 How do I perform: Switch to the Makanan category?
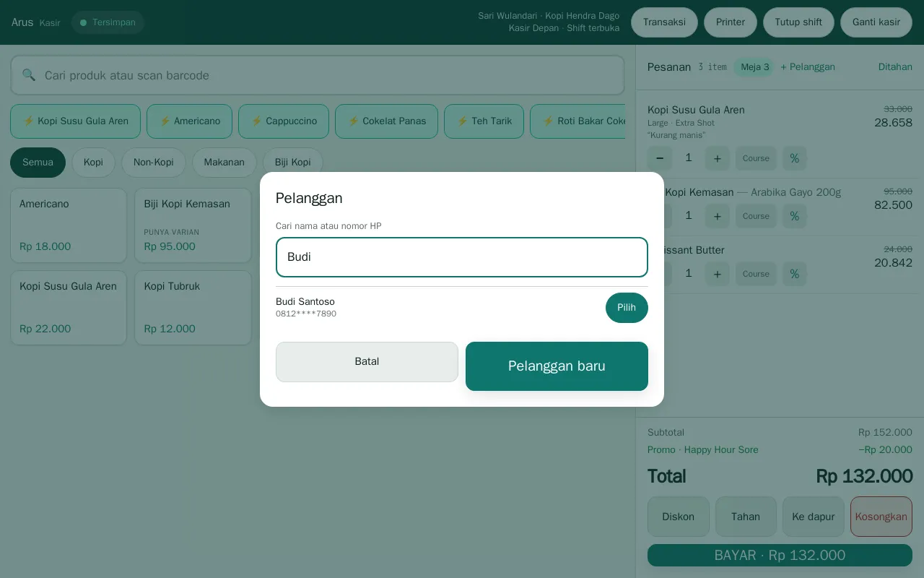point(225,163)
